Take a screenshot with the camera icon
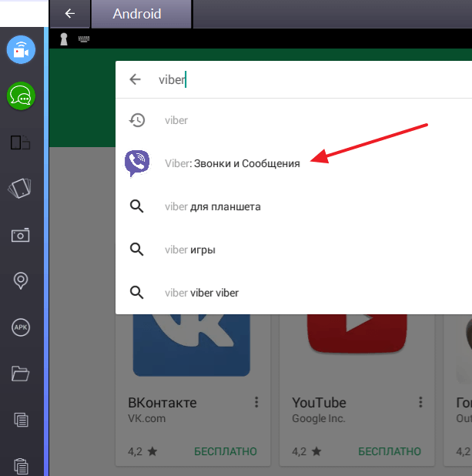The width and height of the screenshot is (472, 476). coord(20,235)
